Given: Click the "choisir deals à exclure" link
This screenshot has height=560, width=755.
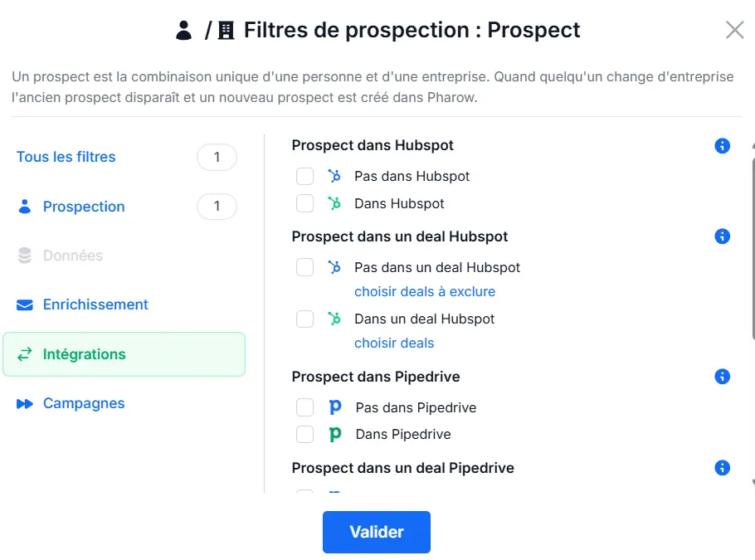Looking at the screenshot, I should coord(425,292).
